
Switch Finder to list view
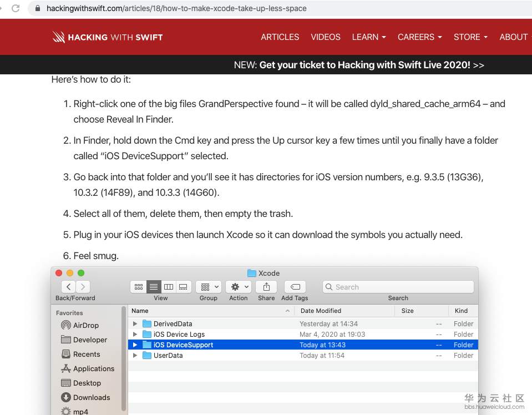[153, 287]
